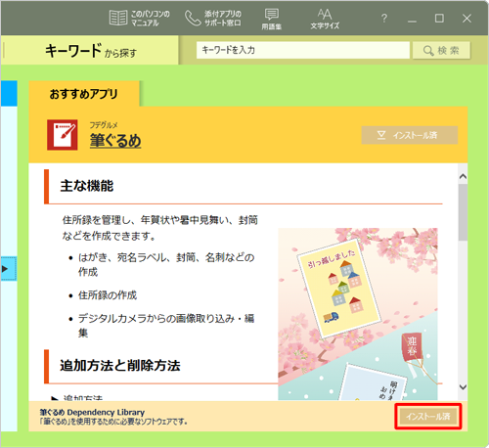This screenshot has height=448, width=489.
Task: Open the このパソコンのマニュアル manual
Action: (140, 19)
